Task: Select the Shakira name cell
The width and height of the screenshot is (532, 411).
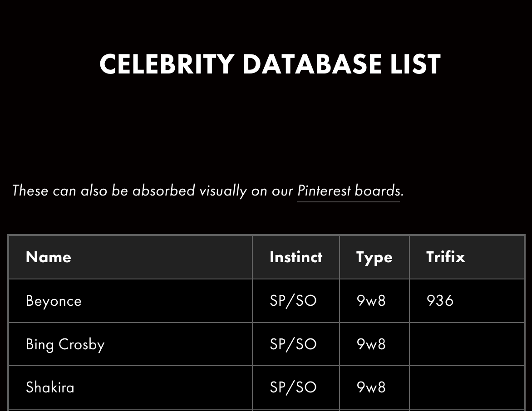Action: (x=50, y=387)
